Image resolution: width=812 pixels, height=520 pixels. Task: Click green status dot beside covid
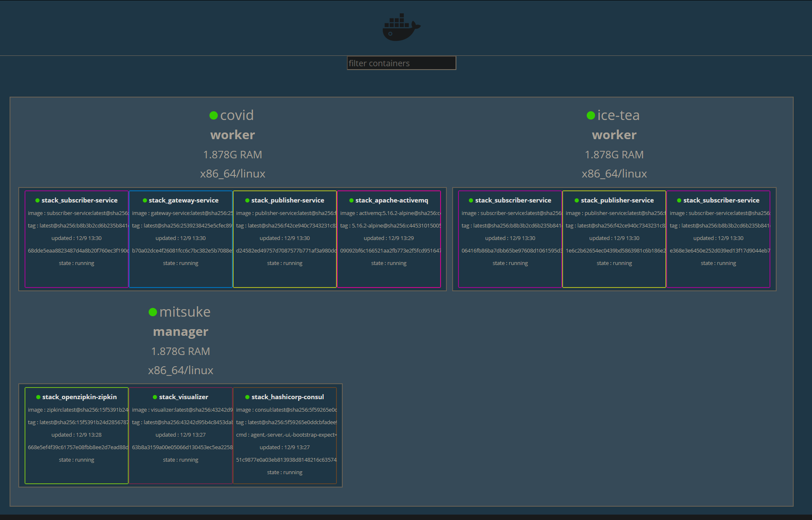tap(214, 115)
